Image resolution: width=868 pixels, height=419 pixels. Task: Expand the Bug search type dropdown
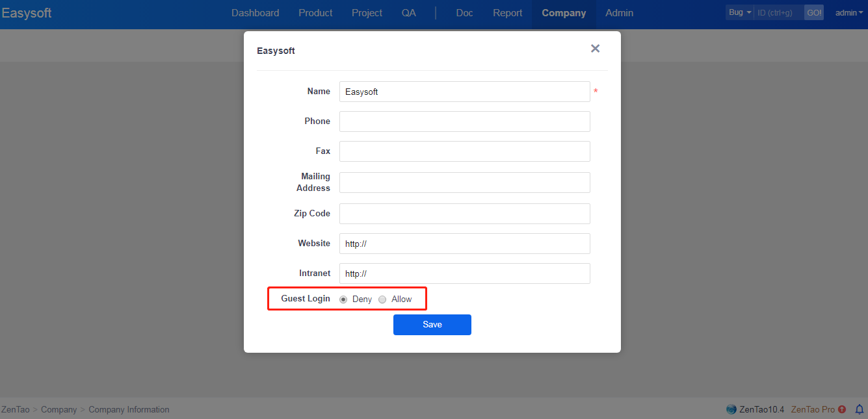740,12
